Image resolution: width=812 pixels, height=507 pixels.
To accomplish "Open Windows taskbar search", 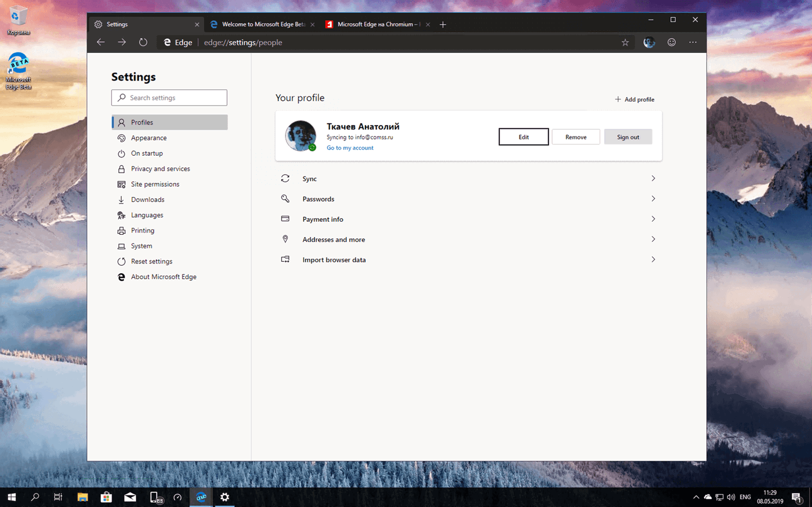I will (35, 497).
